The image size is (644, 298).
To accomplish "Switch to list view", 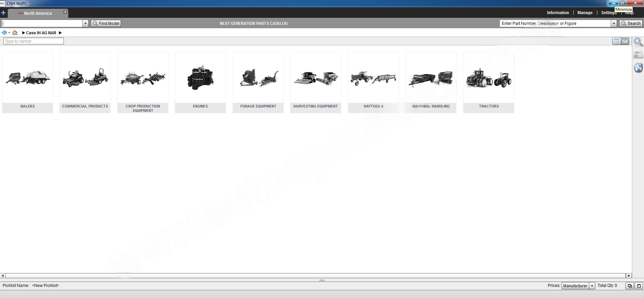I will [616, 41].
